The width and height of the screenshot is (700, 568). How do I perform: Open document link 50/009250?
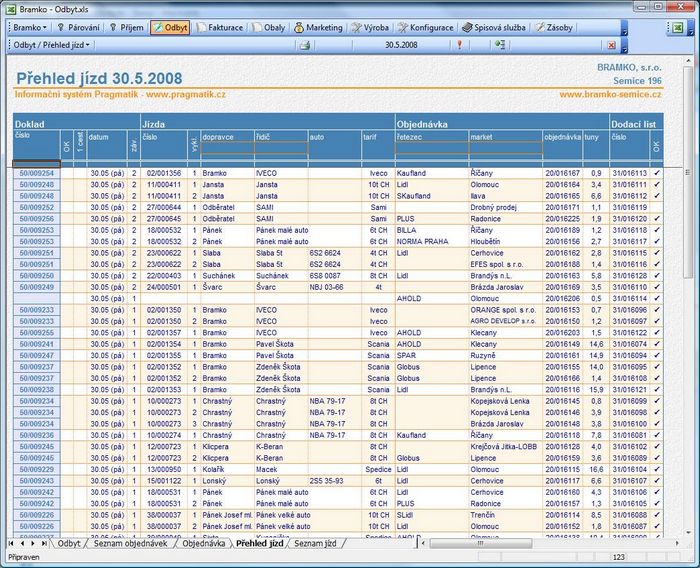point(37,276)
